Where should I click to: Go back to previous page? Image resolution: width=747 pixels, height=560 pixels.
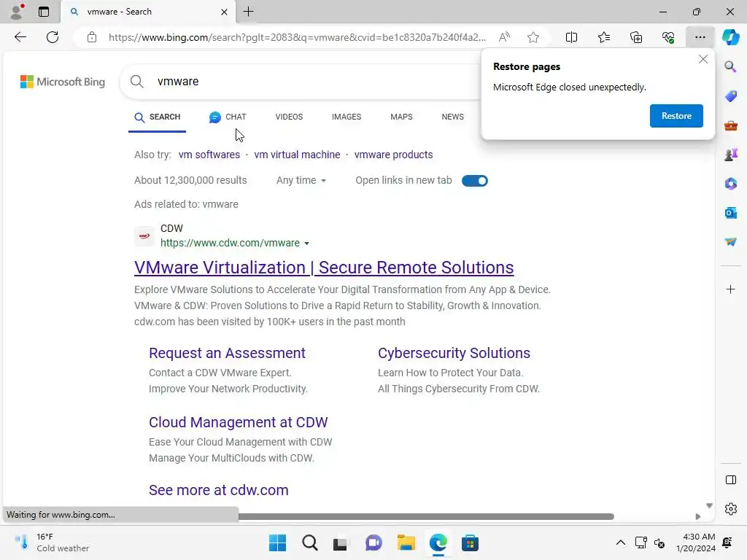(x=20, y=37)
